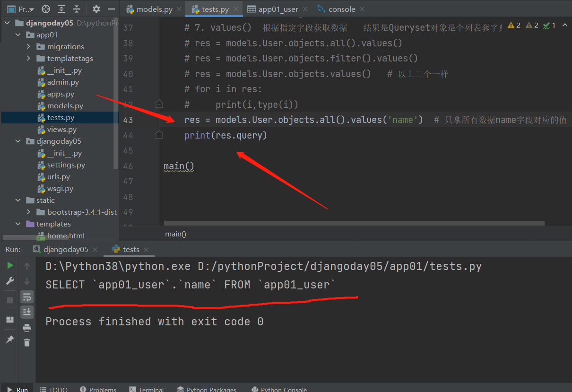Select opened file target icon in Project panel
The image size is (572, 392).
(x=46, y=9)
